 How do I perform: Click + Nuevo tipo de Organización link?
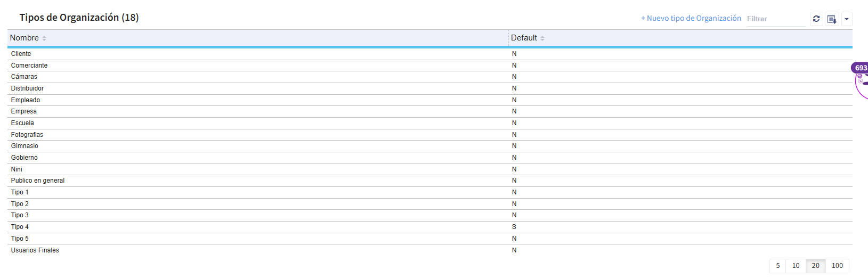691,18
